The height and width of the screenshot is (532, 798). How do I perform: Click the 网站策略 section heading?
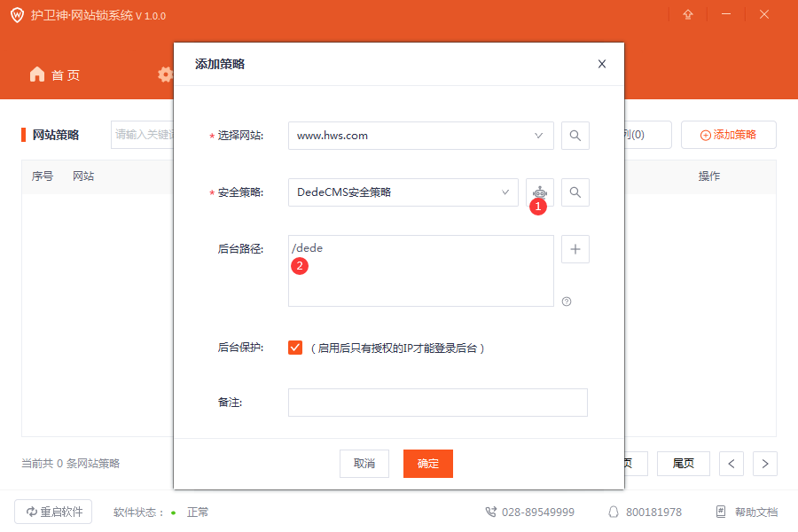coord(56,135)
